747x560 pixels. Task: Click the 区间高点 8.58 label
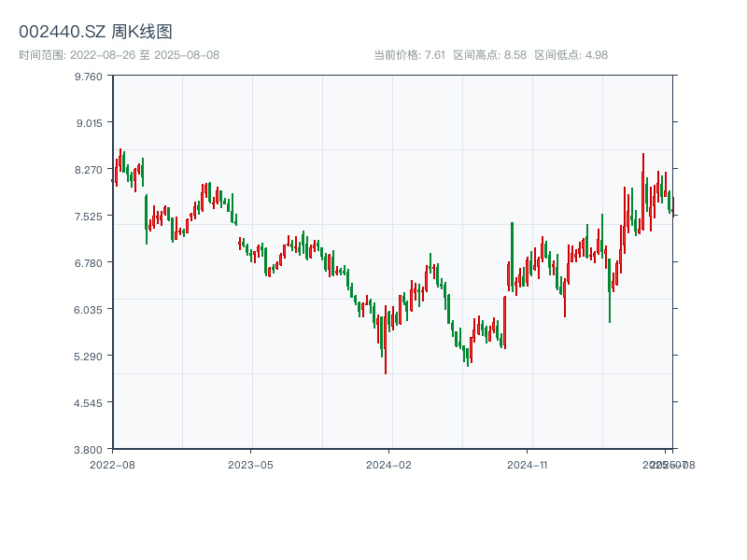tap(489, 55)
